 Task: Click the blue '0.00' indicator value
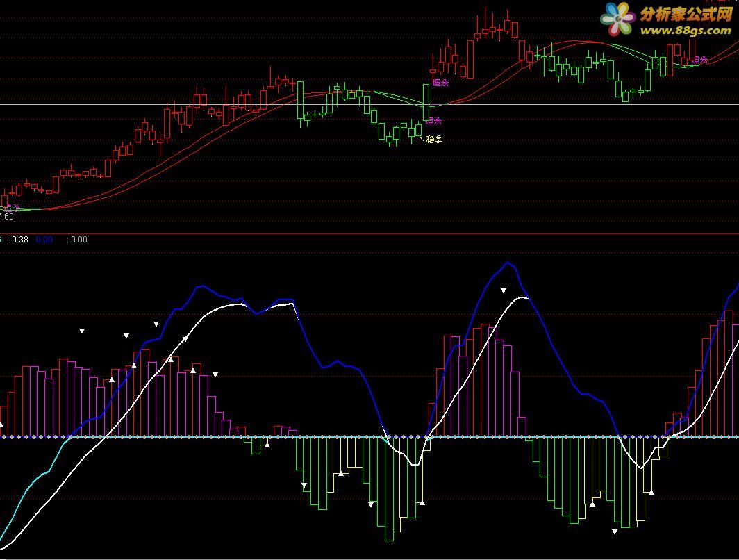(44, 240)
